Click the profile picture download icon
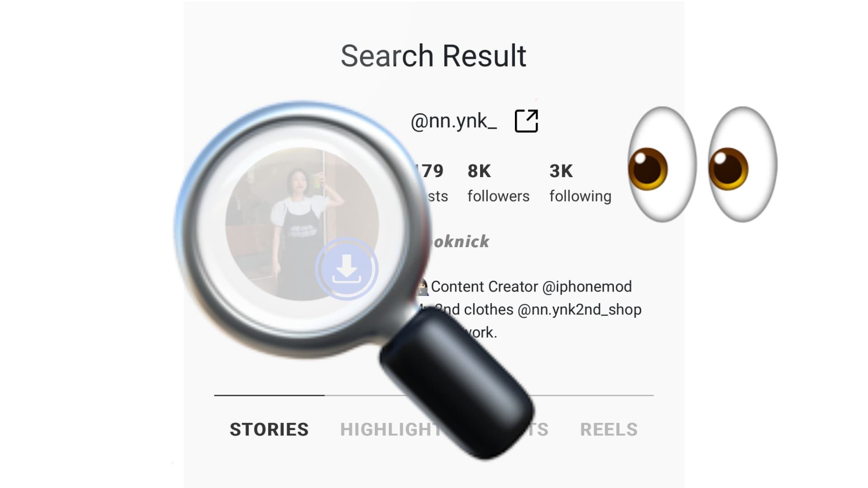This screenshot has height=488, width=868. pos(347,269)
